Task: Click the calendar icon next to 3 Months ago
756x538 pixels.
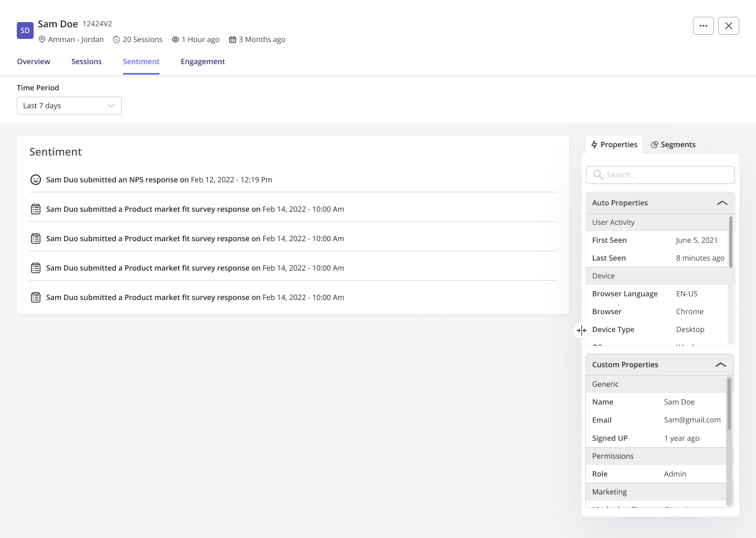Action: [233, 39]
